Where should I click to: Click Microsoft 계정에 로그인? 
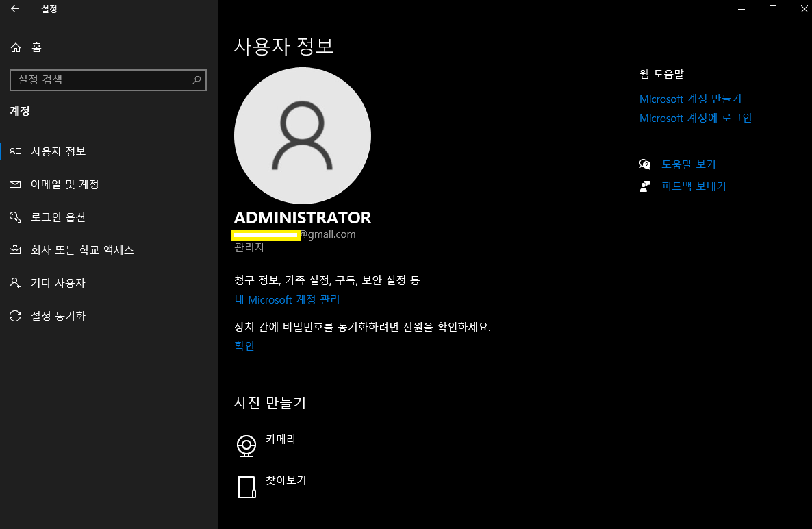(x=696, y=117)
